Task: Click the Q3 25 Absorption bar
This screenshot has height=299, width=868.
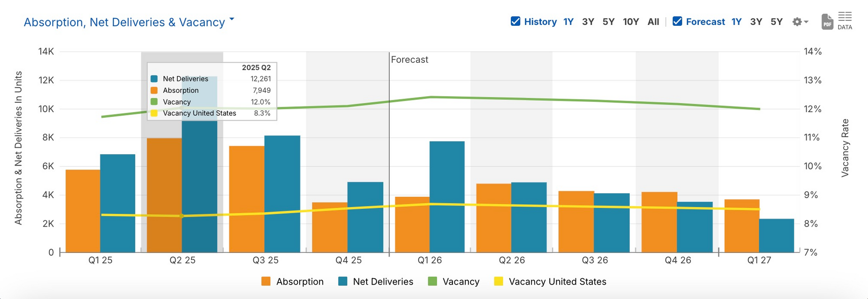Action: [246, 199]
